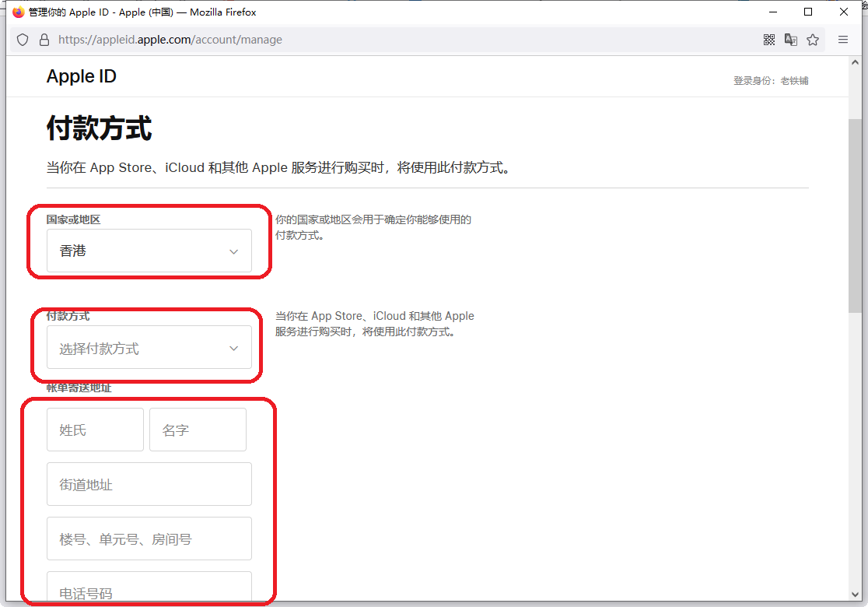Click the 楼号、单元号、房间号 field
Image resolution: width=868 pixels, height=607 pixels.
(149, 539)
